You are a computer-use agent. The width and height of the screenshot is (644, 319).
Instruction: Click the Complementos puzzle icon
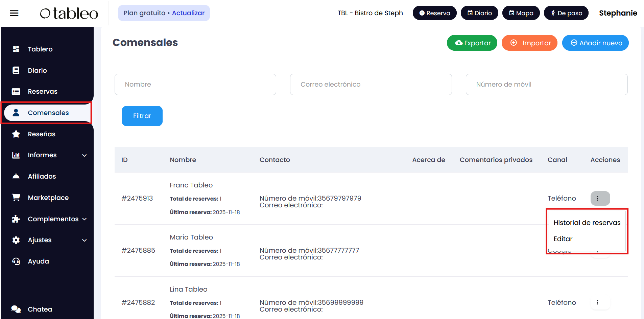(x=16, y=219)
